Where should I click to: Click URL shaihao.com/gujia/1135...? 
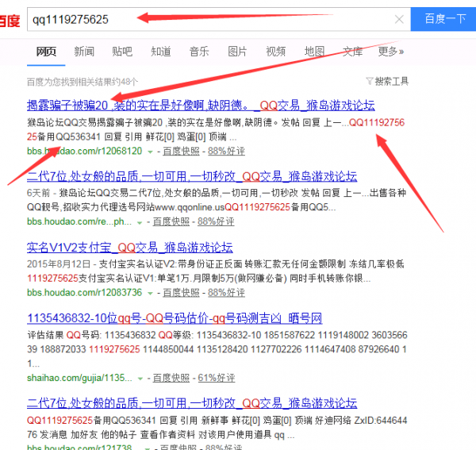(79, 378)
